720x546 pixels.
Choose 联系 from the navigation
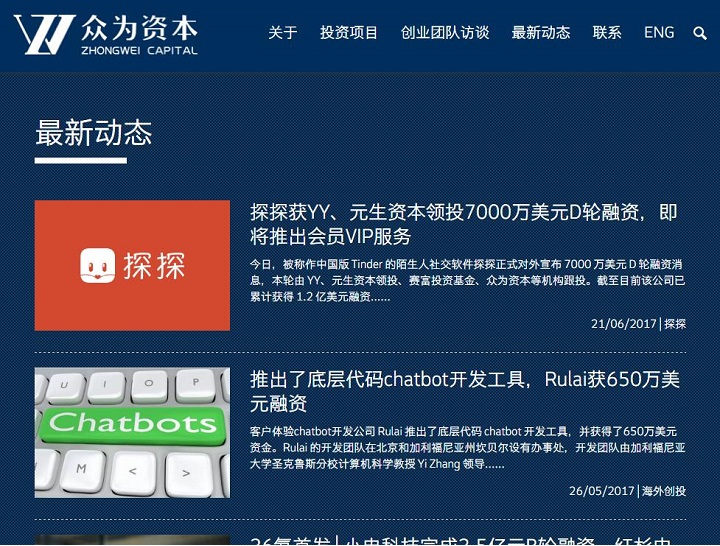click(607, 33)
